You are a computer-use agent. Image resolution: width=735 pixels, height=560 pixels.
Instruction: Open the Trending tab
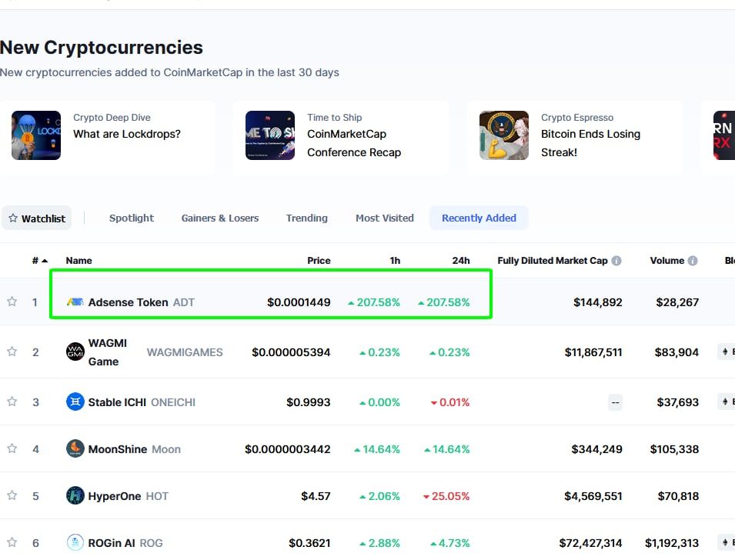(x=306, y=218)
